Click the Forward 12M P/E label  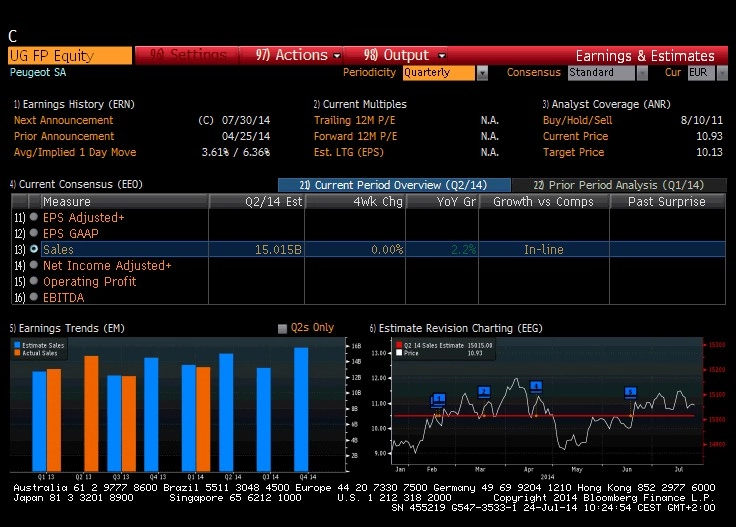tap(355, 136)
